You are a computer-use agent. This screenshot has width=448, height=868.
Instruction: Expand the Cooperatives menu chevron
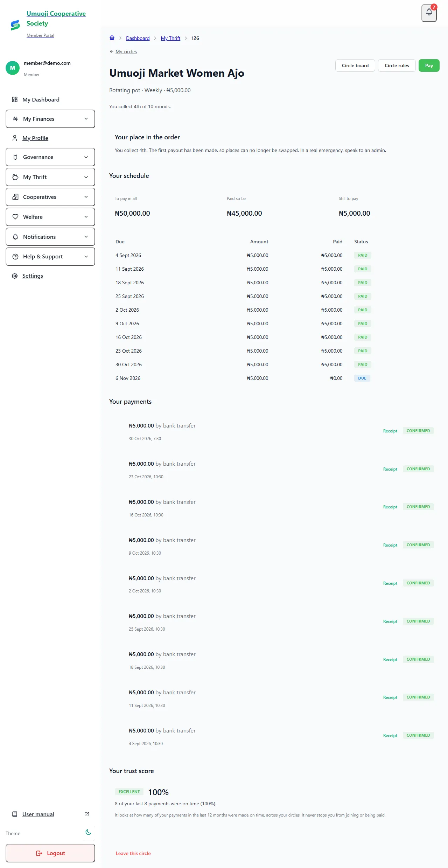coord(86,197)
